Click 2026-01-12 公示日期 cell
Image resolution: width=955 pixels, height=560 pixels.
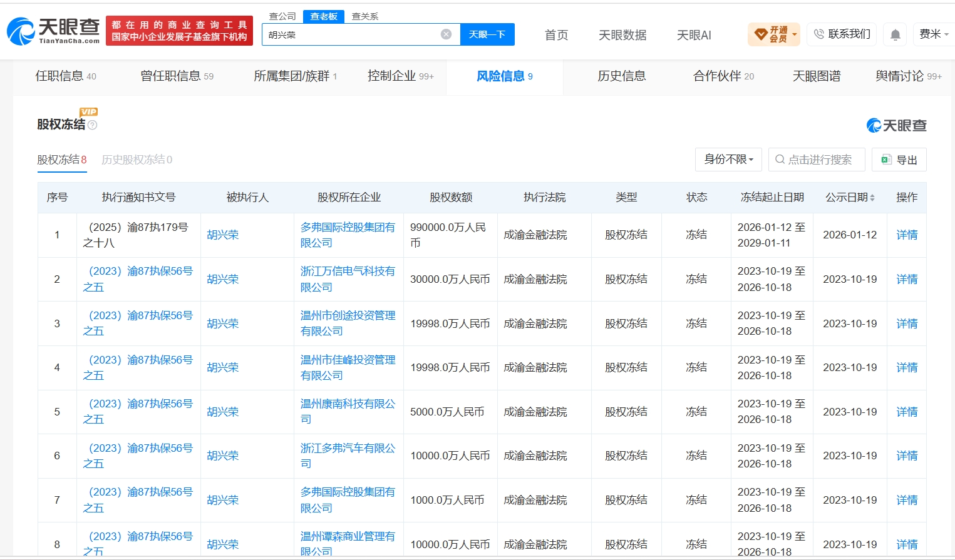tap(850, 235)
